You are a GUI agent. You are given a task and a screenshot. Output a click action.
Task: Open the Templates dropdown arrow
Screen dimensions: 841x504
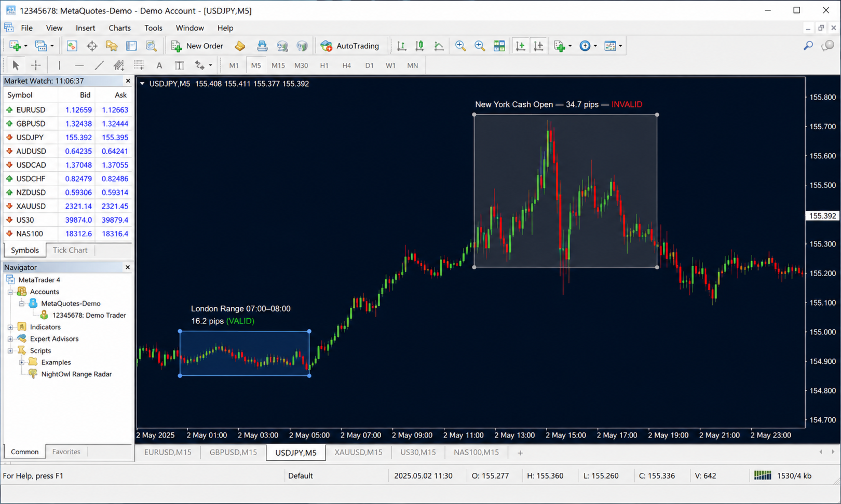pos(620,46)
